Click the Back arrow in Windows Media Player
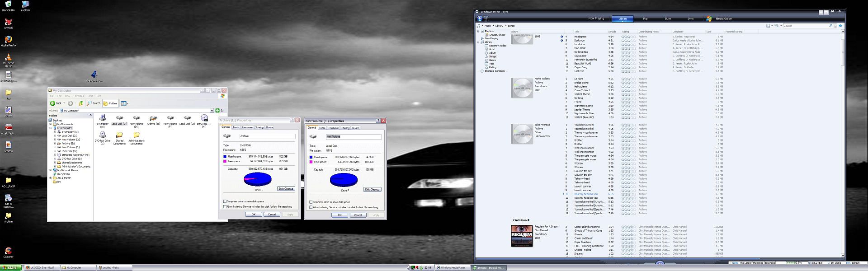 480,19
